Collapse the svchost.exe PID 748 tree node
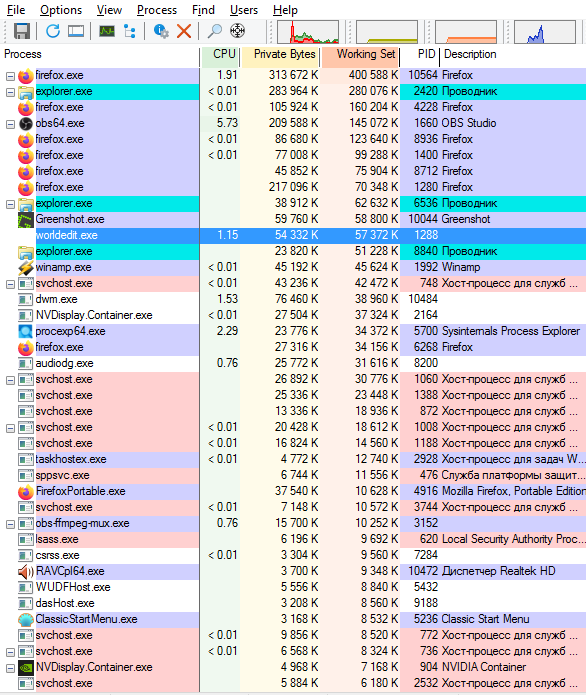This screenshot has height=695, width=586. pos(10,285)
